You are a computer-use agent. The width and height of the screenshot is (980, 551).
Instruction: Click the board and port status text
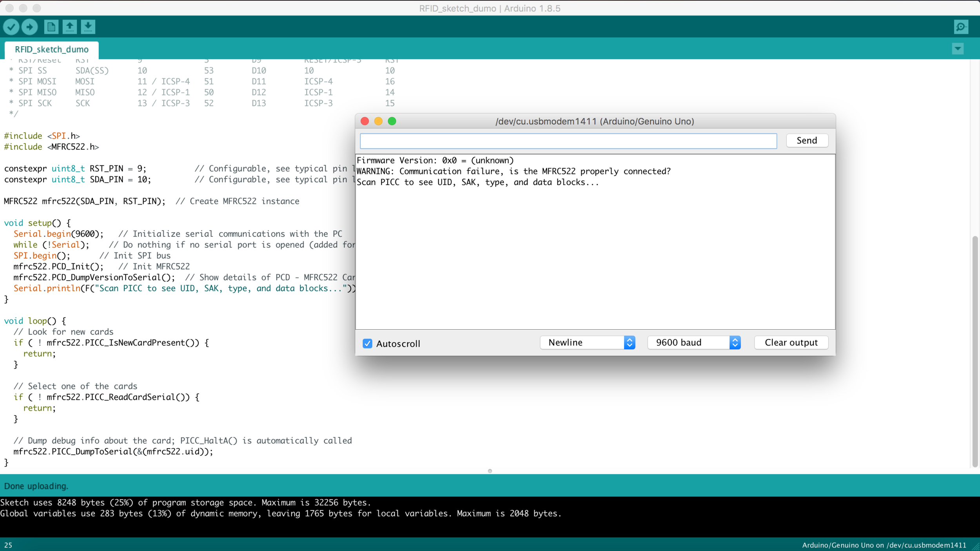click(x=884, y=545)
